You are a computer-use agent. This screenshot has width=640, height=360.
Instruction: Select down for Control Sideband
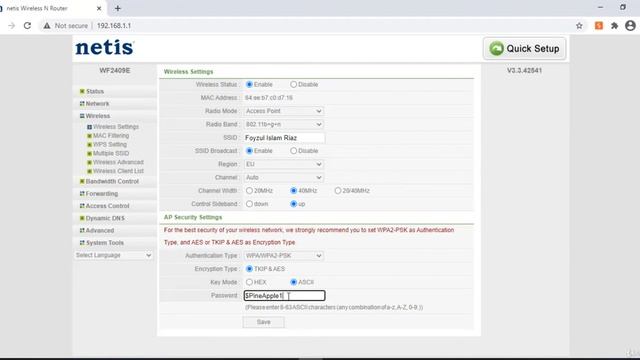pyautogui.click(x=249, y=204)
